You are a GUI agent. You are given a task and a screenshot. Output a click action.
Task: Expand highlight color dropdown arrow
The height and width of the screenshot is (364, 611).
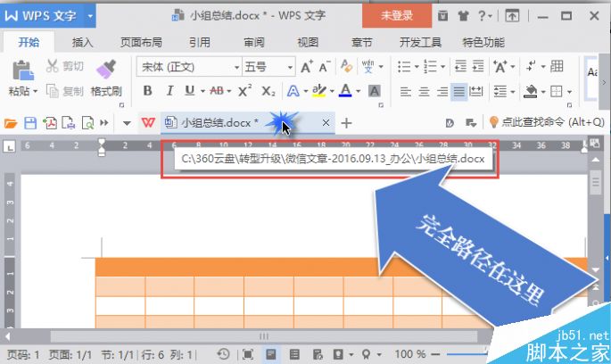(x=332, y=91)
